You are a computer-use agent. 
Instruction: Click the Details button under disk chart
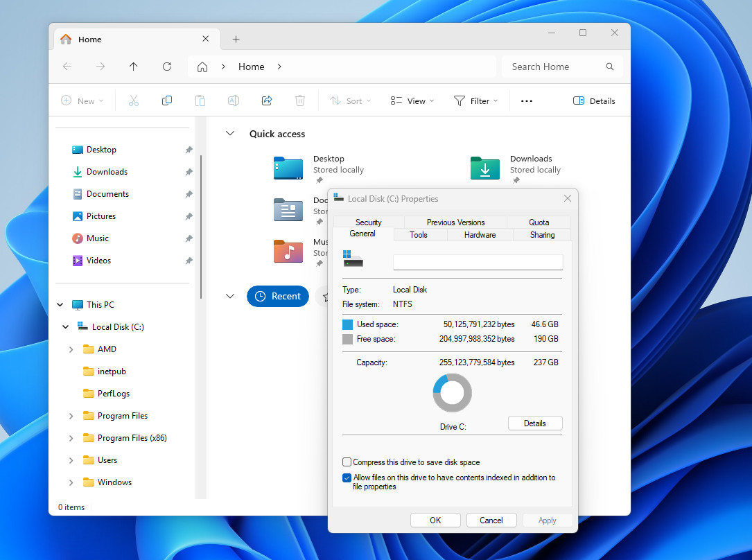534,423
